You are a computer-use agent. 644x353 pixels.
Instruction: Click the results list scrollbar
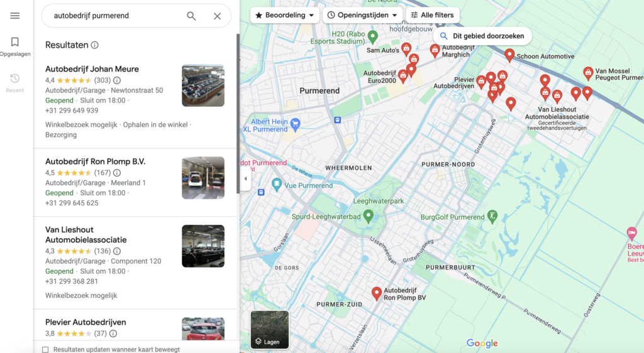[x=238, y=114]
